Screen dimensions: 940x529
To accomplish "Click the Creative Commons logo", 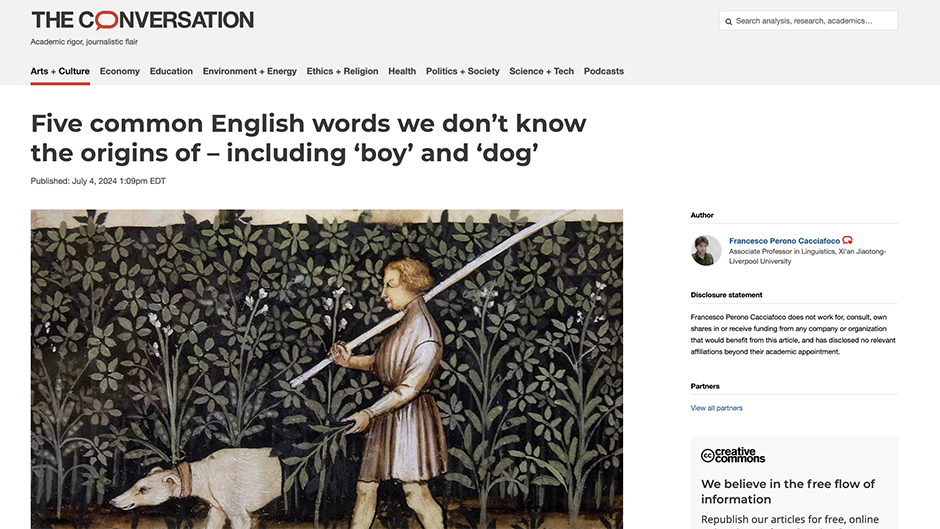I will pyautogui.click(x=733, y=455).
